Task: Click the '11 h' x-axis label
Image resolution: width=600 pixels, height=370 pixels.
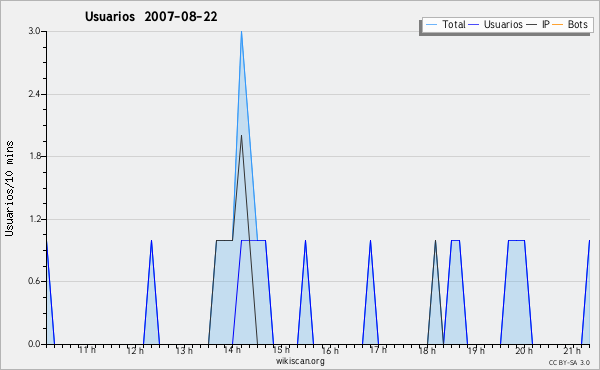Action: pyautogui.click(x=87, y=350)
